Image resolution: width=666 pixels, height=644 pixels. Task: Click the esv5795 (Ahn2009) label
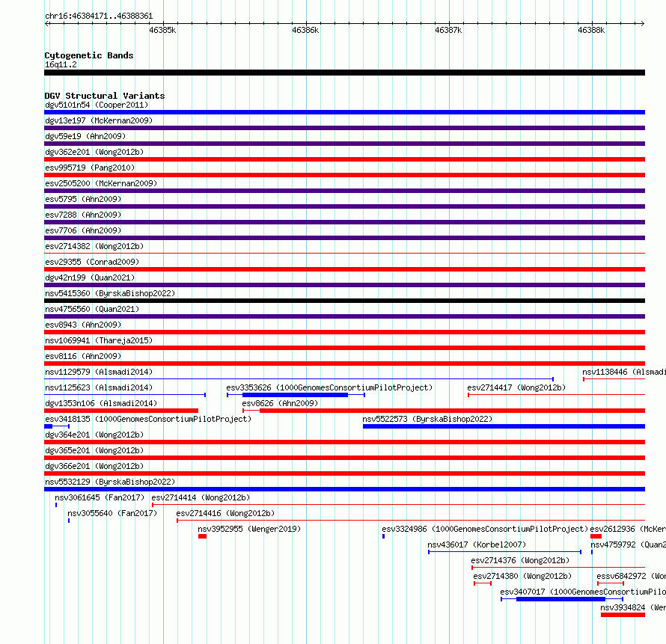coord(83,199)
